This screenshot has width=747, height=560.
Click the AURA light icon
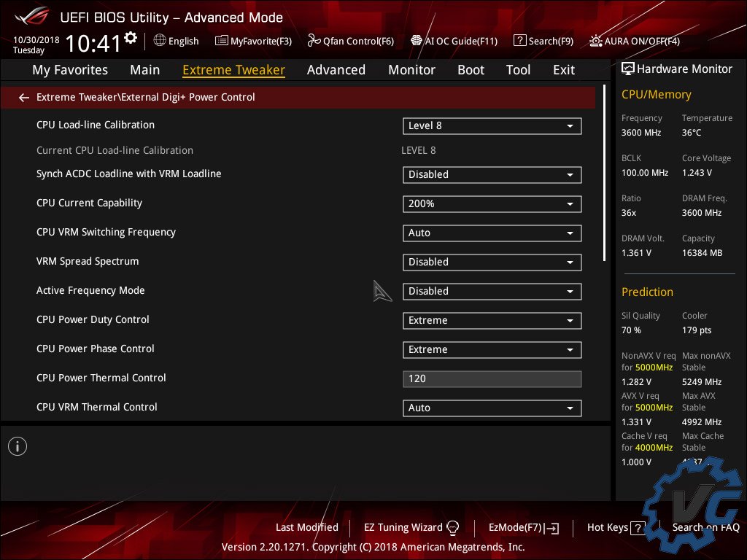(x=595, y=41)
